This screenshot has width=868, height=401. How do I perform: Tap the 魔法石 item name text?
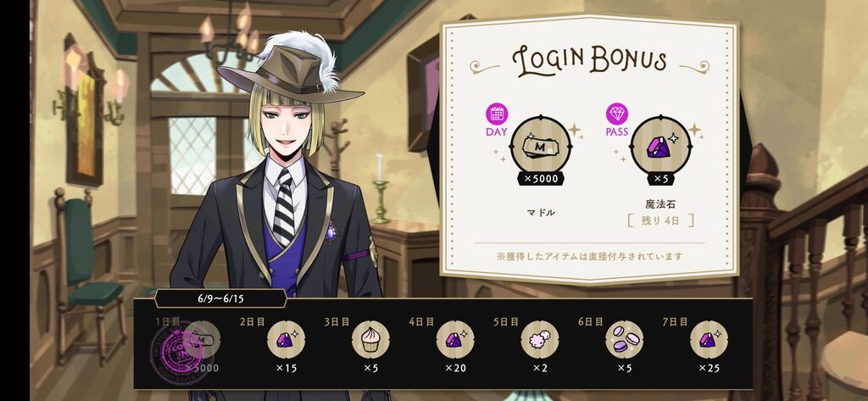660,204
